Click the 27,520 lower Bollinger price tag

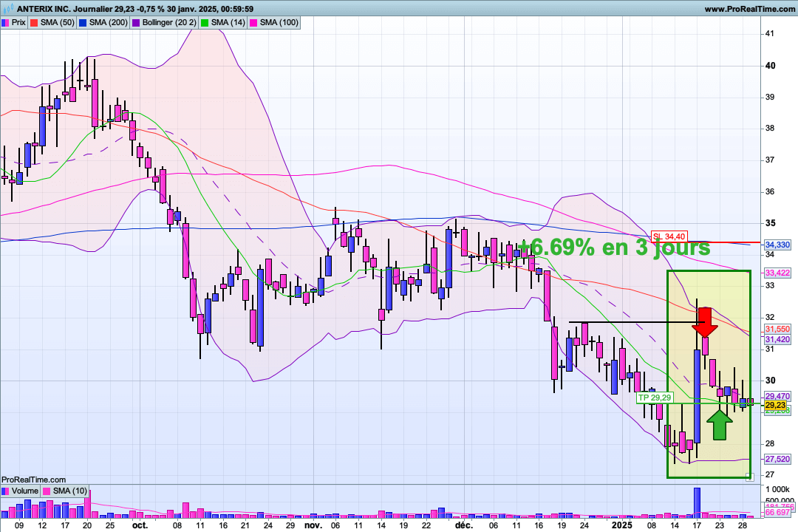click(777, 459)
